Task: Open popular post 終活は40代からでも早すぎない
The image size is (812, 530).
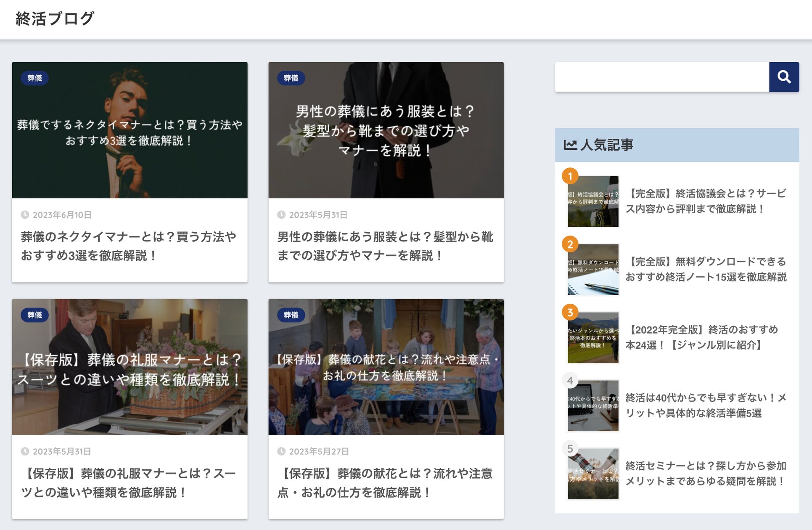Action: pos(706,405)
